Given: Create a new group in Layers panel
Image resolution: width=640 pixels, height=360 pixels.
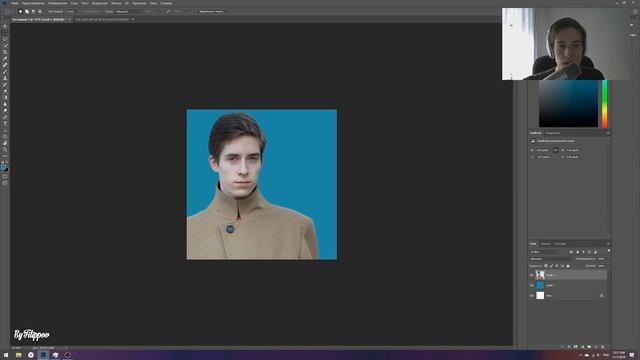Looking at the screenshot, I should pyautogui.click(x=589, y=347).
